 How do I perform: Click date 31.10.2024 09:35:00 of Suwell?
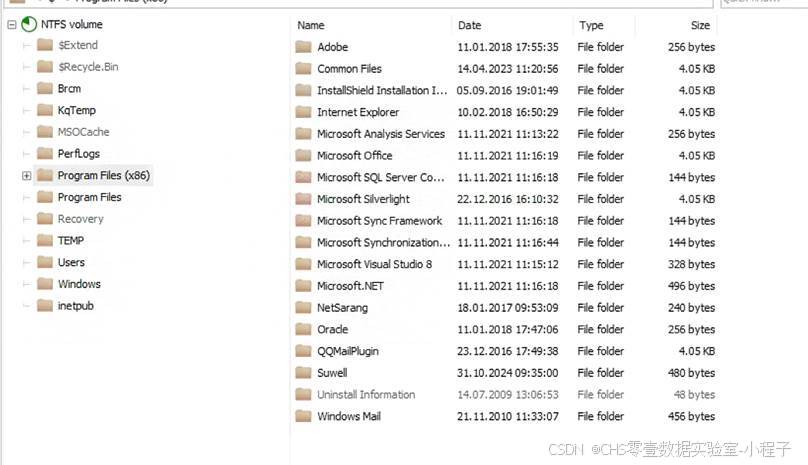pos(508,373)
